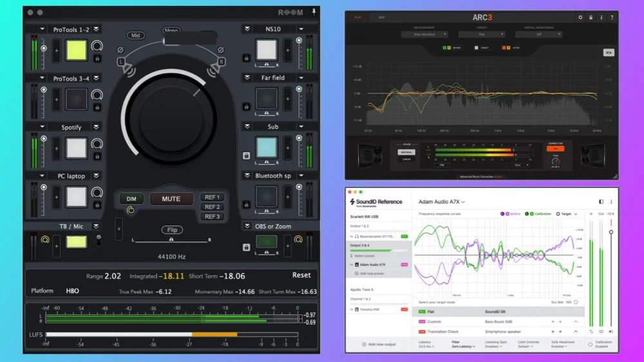The image size is (644, 362).
Task: Click plus icon next to ProTools 3-4 pad
Action: 56,99
